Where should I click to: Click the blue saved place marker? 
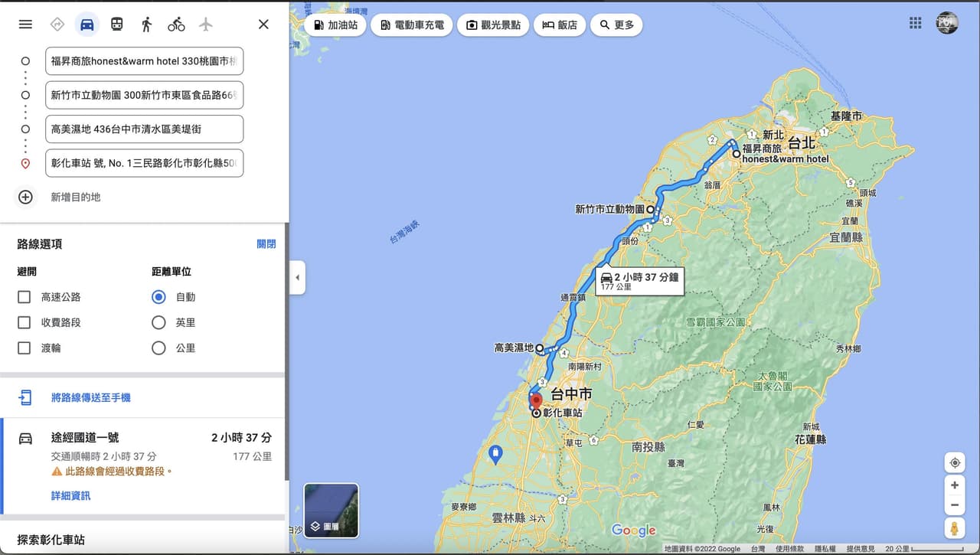495,455
